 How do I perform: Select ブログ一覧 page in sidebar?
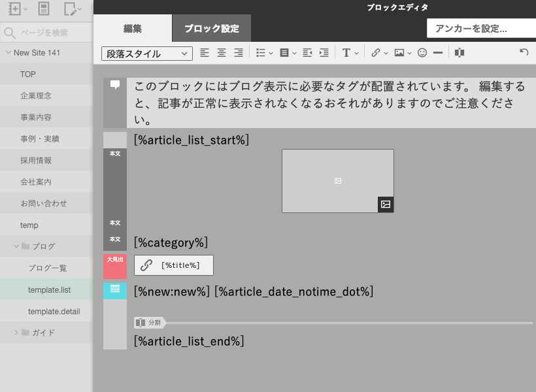(46, 268)
